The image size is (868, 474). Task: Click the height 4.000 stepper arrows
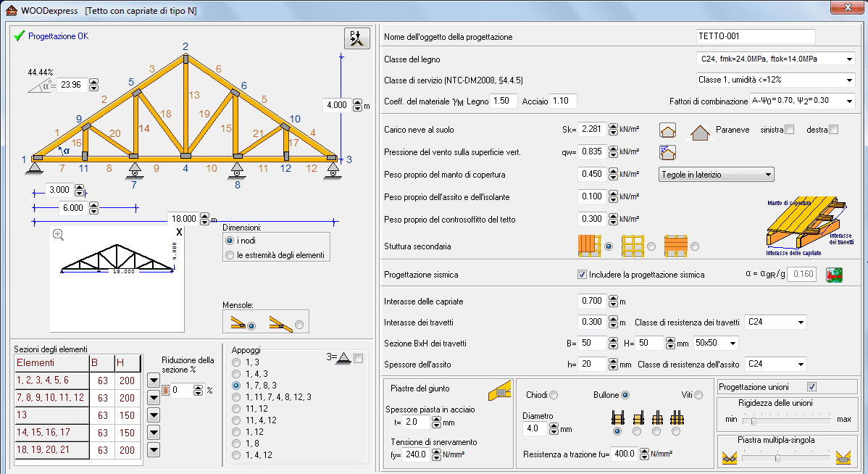click(358, 105)
